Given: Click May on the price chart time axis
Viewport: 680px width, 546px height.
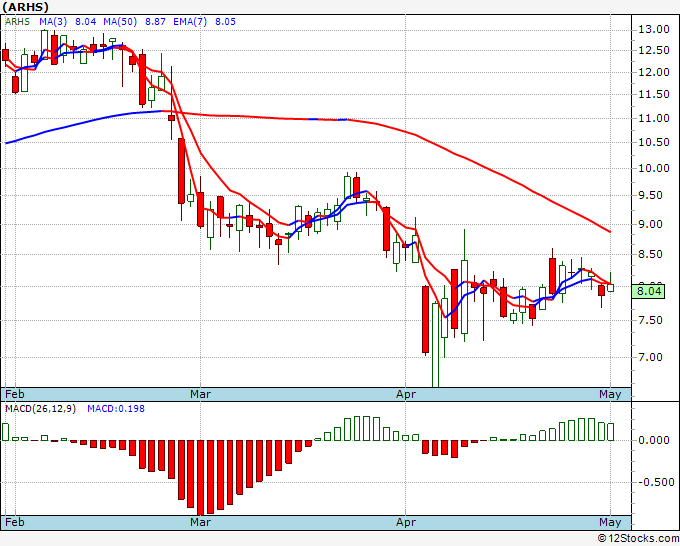Looking at the screenshot, I should pyautogui.click(x=610, y=394).
